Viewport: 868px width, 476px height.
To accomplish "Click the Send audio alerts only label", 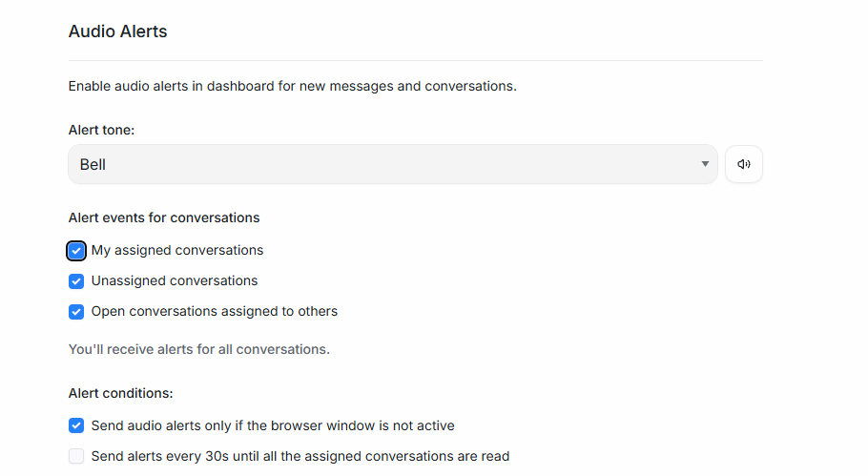I will click(x=273, y=425).
